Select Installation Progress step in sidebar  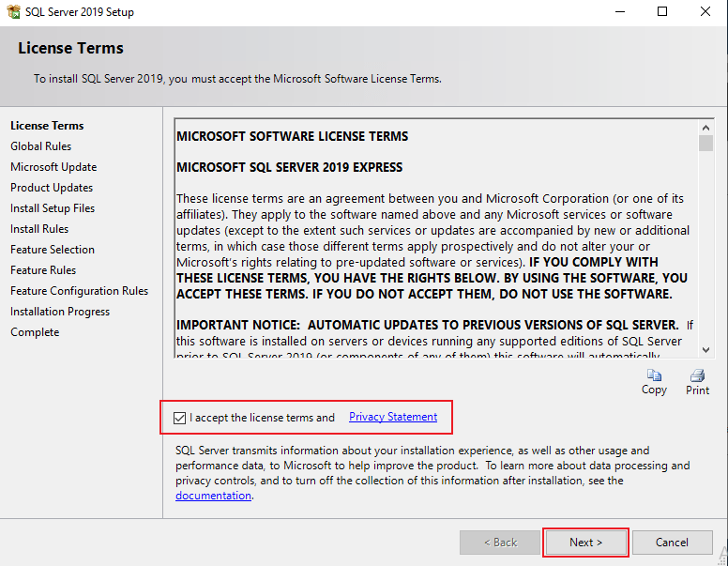(60, 312)
